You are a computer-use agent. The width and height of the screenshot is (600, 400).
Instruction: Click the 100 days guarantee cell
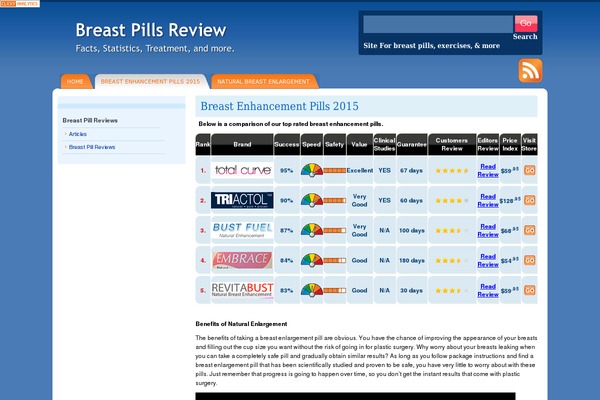click(412, 230)
